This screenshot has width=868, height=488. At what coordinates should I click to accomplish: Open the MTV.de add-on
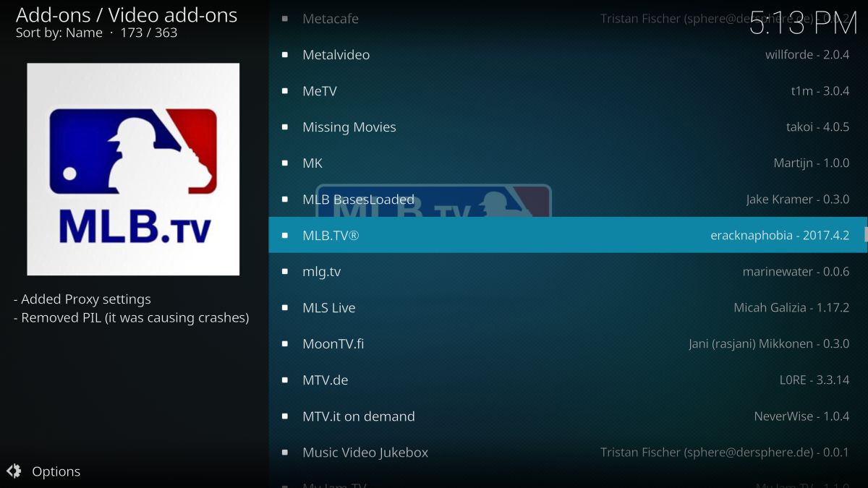(568, 380)
